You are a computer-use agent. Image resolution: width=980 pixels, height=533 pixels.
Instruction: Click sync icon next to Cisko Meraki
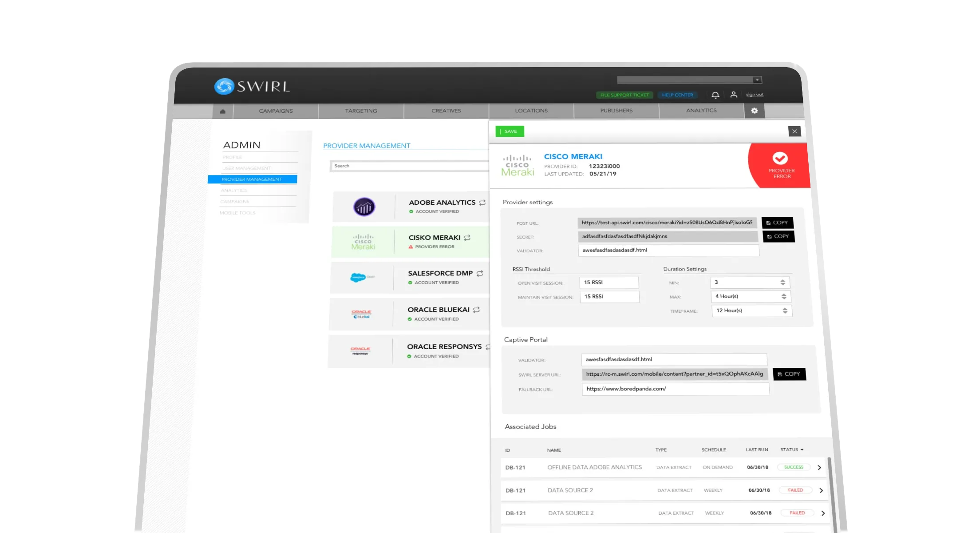click(467, 238)
